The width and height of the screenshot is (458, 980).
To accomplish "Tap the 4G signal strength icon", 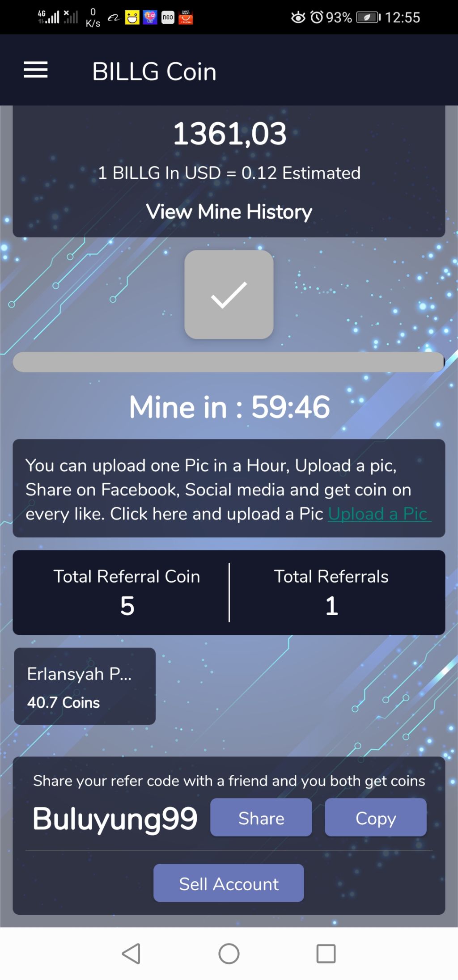I will pos(48,17).
